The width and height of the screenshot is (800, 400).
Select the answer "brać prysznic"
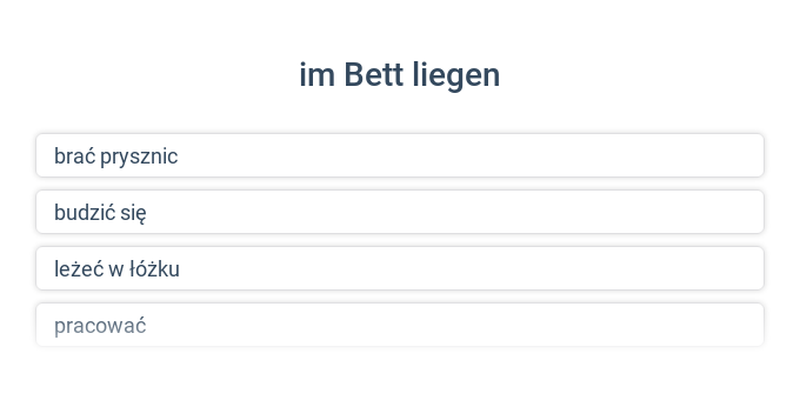click(400, 156)
